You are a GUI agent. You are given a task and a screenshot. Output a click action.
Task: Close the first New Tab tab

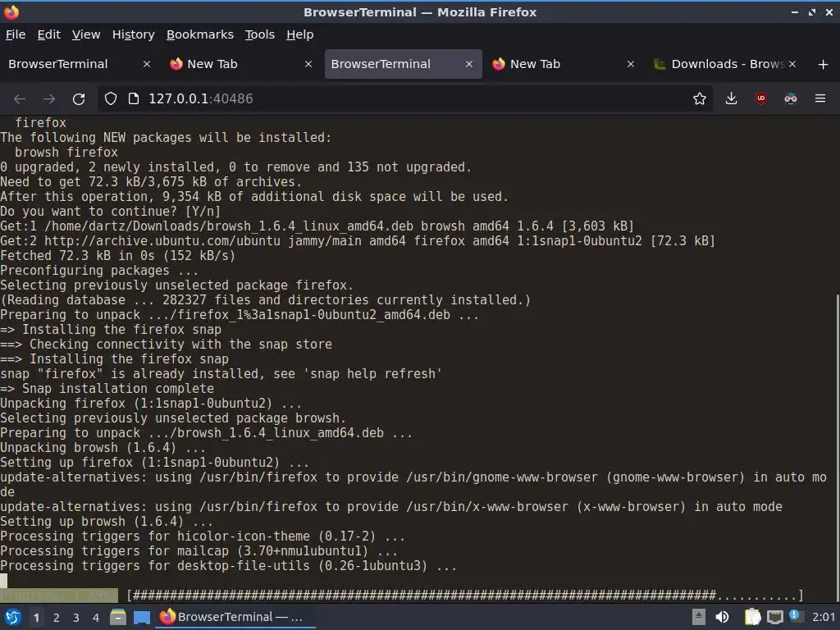[x=308, y=64]
